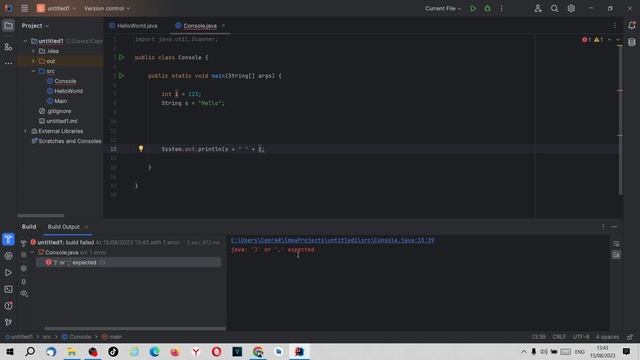640x360 pixels.
Task: Open editor tabs options menu
Action: 615,26
